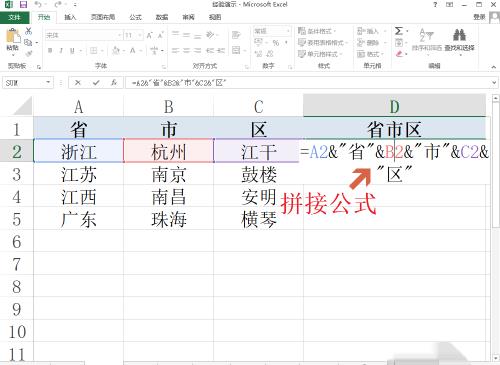Confirm the formula with the checkmark
Image resolution: width=500 pixels, height=365 pixels.
coord(96,83)
